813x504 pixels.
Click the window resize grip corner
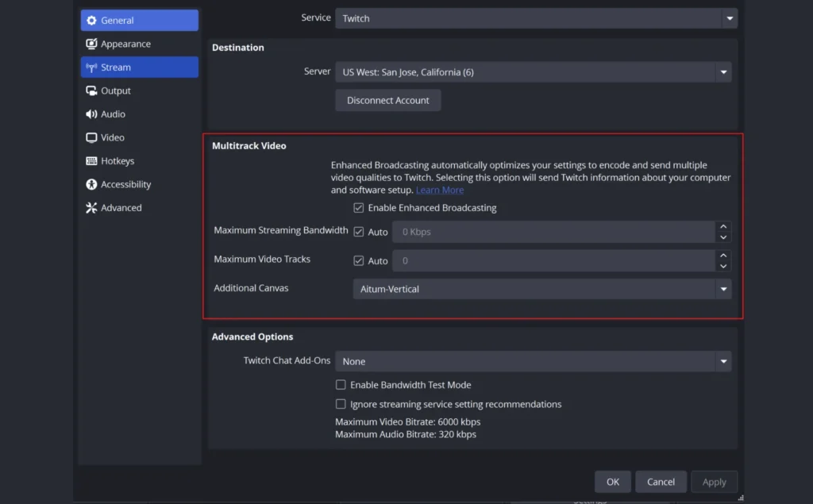tap(741, 498)
